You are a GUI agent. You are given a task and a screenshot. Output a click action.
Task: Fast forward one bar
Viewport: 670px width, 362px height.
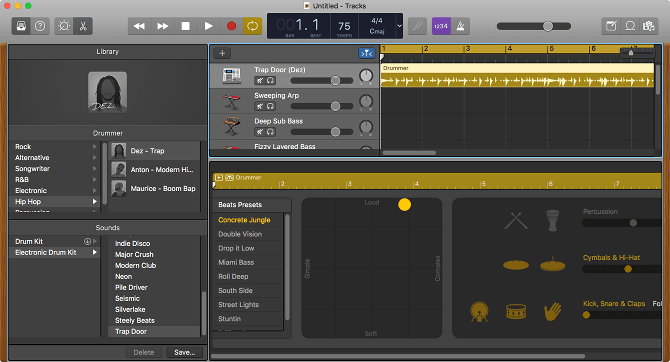[x=162, y=26]
